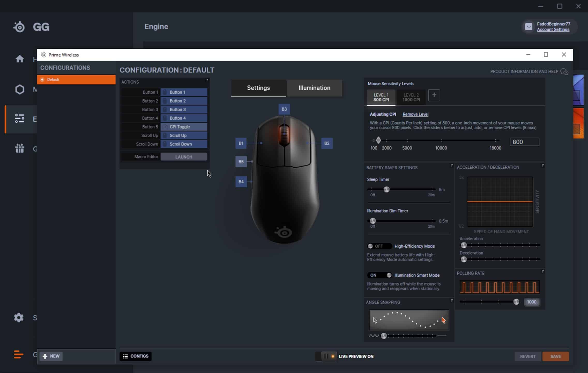Launch the Macro Editor
This screenshot has height=373, width=588.
click(x=184, y=157)
